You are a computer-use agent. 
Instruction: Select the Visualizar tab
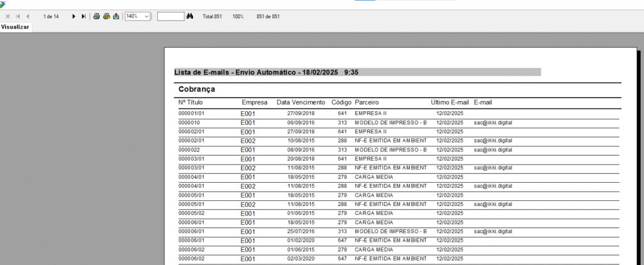point(15,27)
